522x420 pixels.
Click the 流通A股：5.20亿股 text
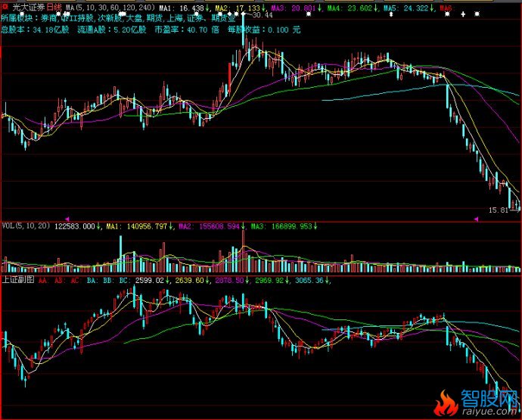point(112,30)
